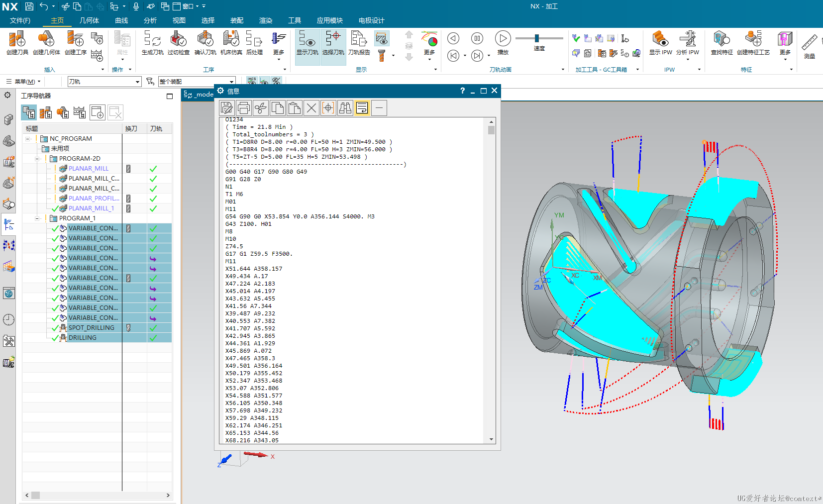The width and height of the screenshot is (823, 504).
Task: Adjust the 速度 animation speed slider
Action: click(536, 38)
